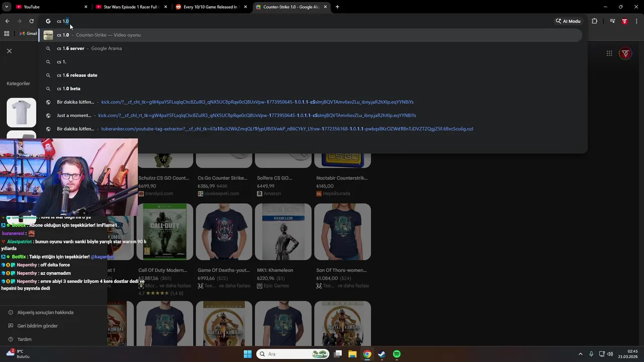Image resolution: width=644 pixels, height=362 pixels.
Task: Close the YouTube tab
Action: coord(86,7)
